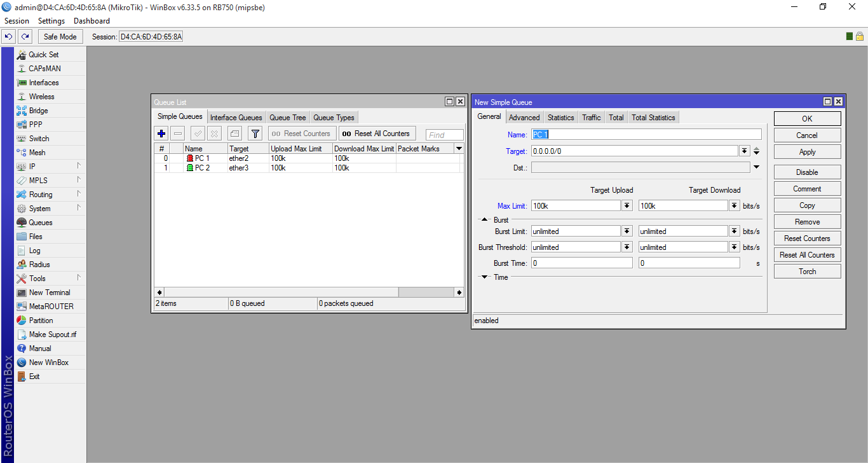Click Disable button in queue dialog
The width and height of the screenshot is (868, 463).
coord(807,172)
